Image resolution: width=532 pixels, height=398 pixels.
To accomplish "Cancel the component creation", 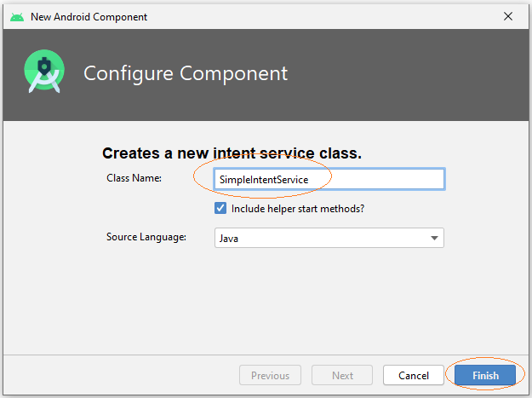I will 414,375.
